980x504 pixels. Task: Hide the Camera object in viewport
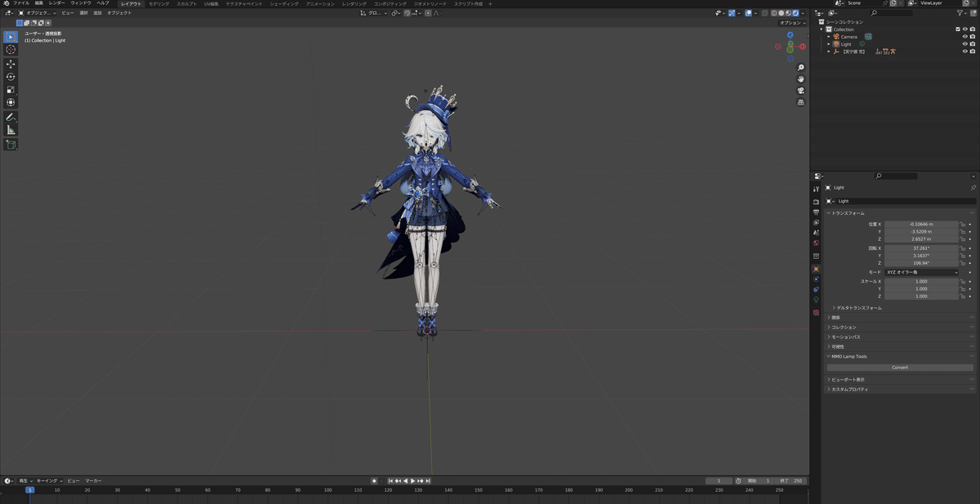[x=964, y=37]
